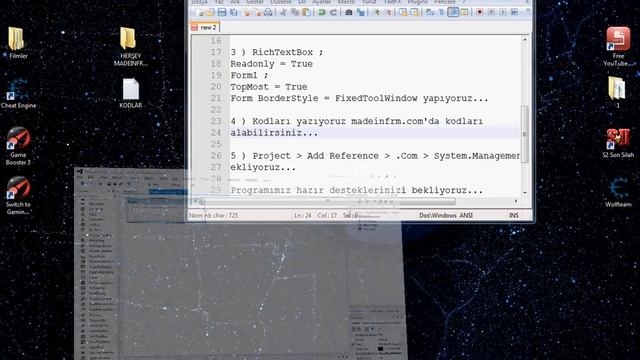Click the vertical scrollbar thumb in editor

[525, 134]
